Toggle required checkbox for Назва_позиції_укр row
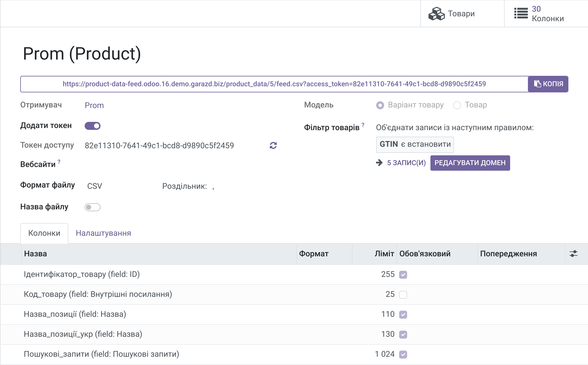The height and width of the screenshot is (365, 588). pos(403,335)
